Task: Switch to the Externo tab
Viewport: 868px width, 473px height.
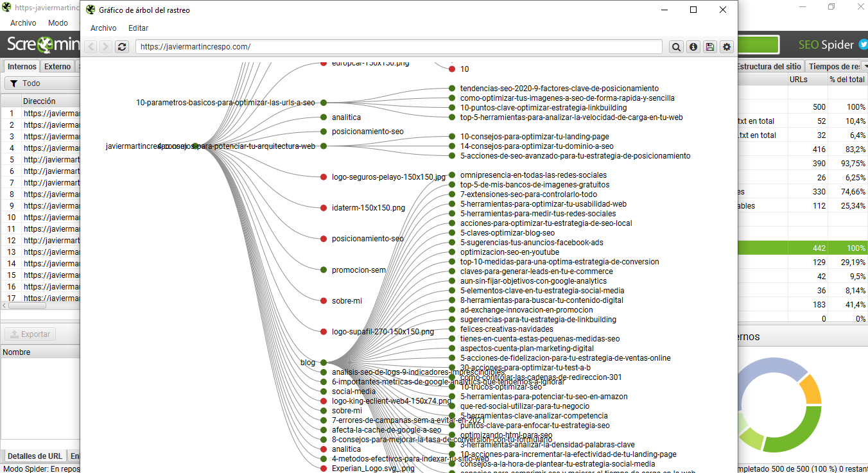Action: click(57, 67)
